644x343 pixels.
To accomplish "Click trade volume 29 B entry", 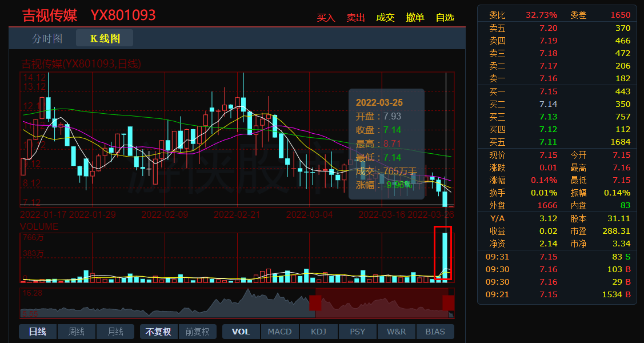I will [621, 282].
